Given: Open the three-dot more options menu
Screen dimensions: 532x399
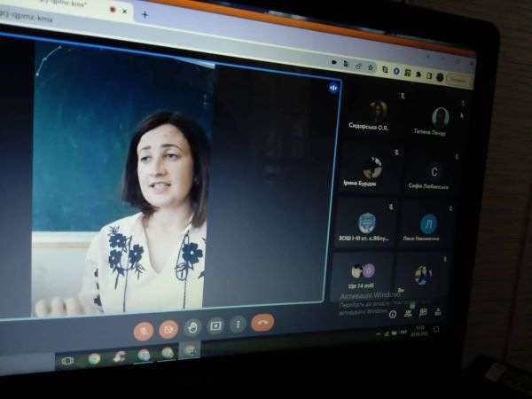Looking at the screenshot, I should point(238,325).
